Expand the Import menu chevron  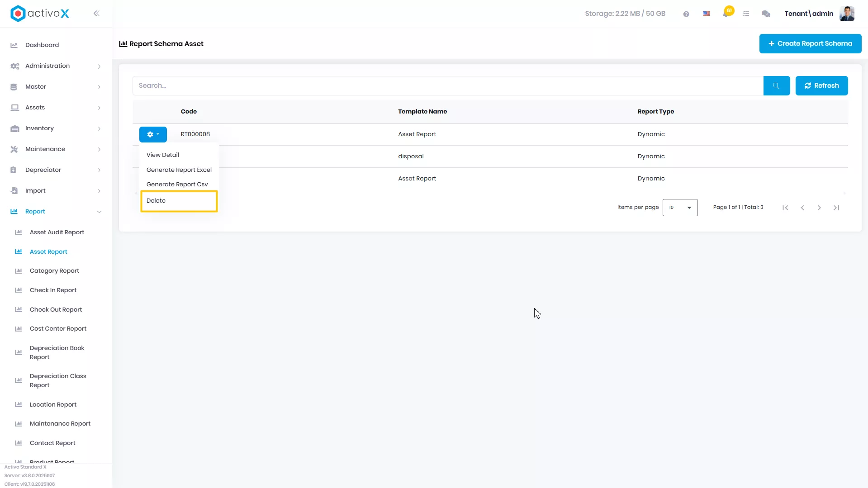[x=99, y=191]
